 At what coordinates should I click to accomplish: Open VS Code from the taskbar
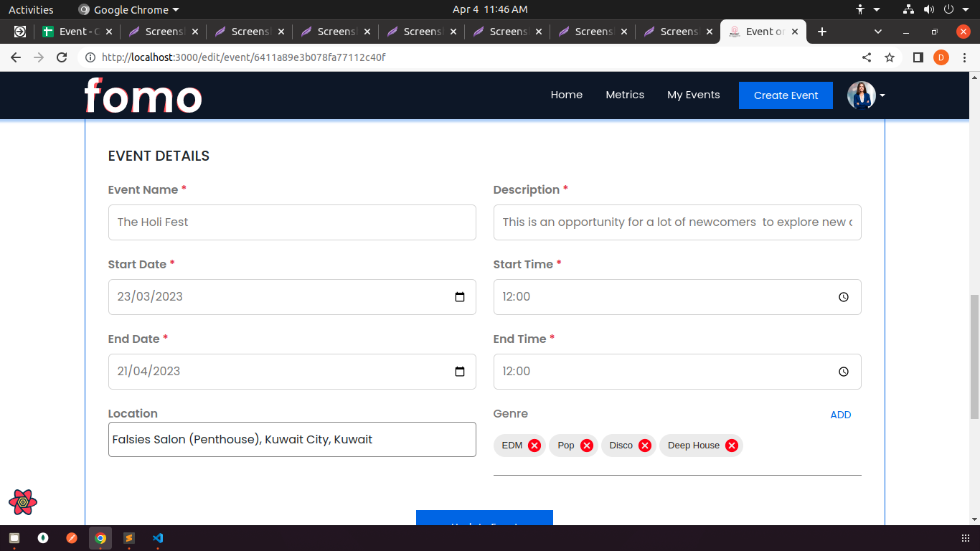click(x=158, y=538)
